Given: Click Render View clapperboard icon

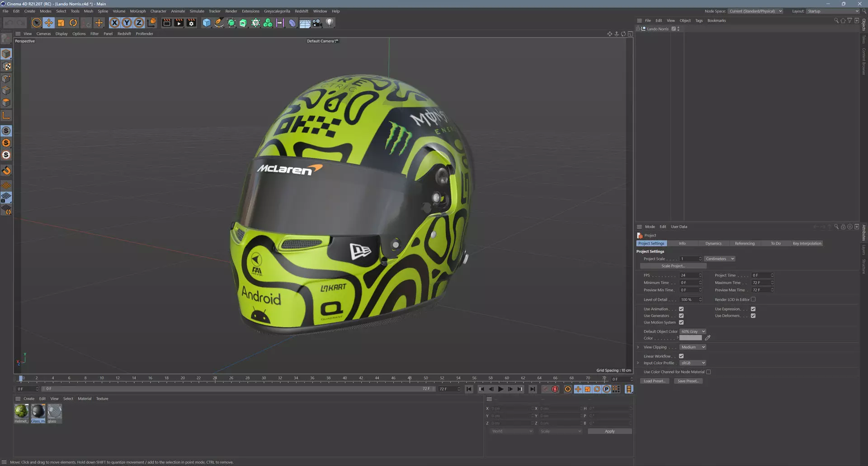Looking at the screenshot, I should [x=167, y=23].
